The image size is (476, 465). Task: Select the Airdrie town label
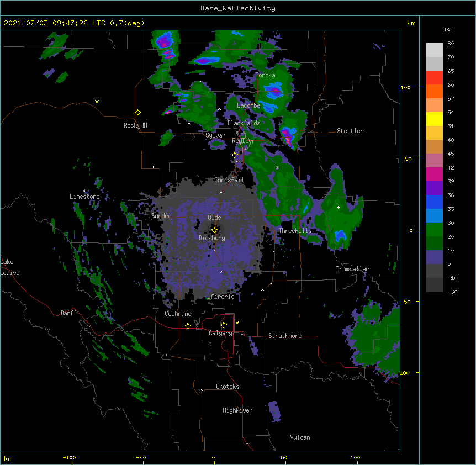223,297
